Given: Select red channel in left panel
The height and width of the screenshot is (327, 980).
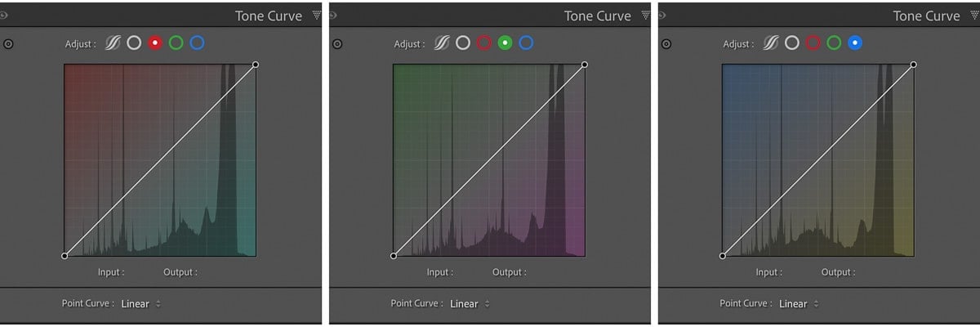Looking at the screenshot, I should pos(155,43).
